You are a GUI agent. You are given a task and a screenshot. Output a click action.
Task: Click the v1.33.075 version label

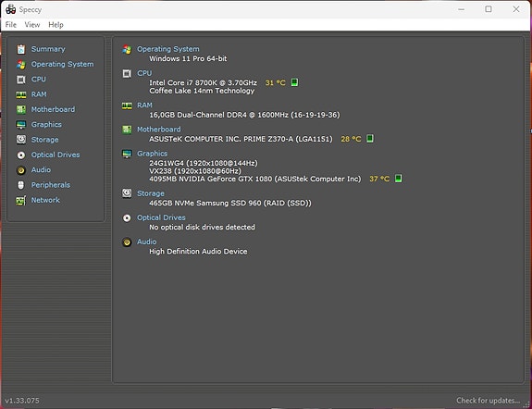coord(22,401)
